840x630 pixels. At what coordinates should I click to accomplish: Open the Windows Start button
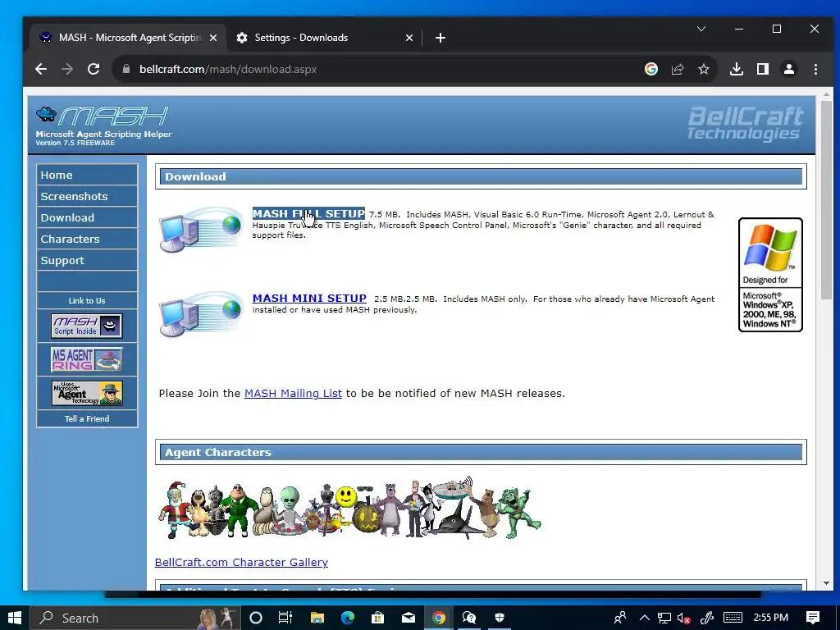click(15, 618)
